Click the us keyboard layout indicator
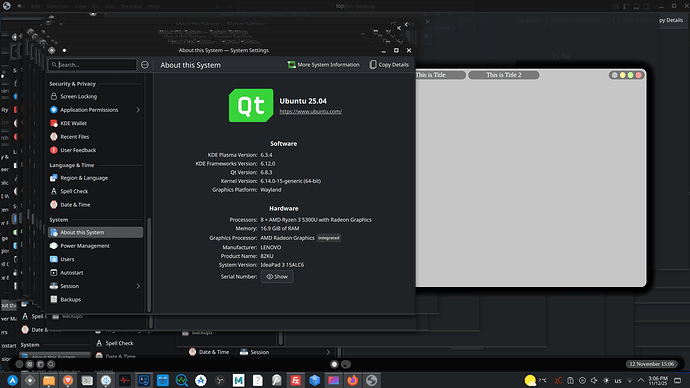The width and height of the screenshot is (690, 388). (x=618, y=381)
